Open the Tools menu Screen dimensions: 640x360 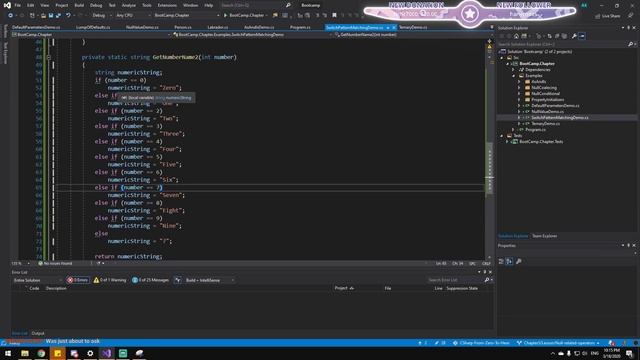(147, 5)
